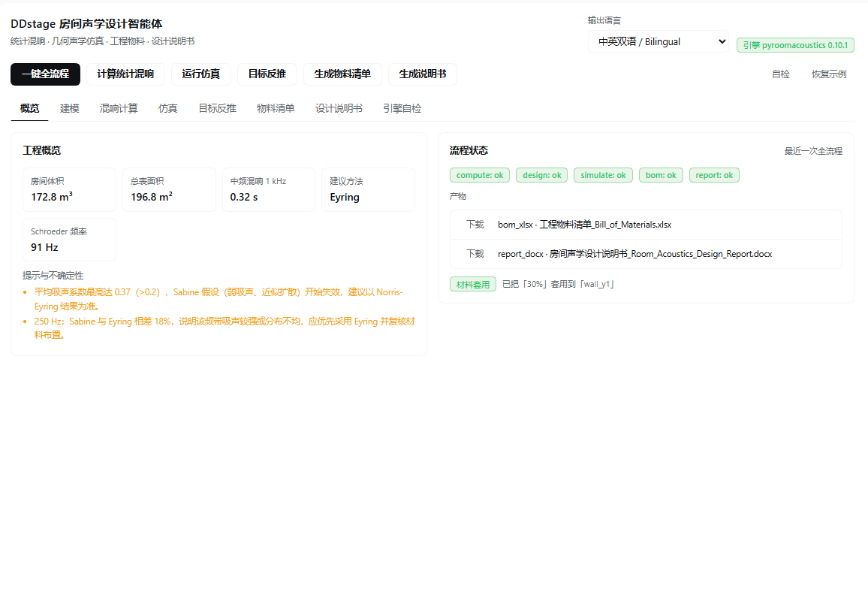Click the report: ok status badge

[714, 175]
